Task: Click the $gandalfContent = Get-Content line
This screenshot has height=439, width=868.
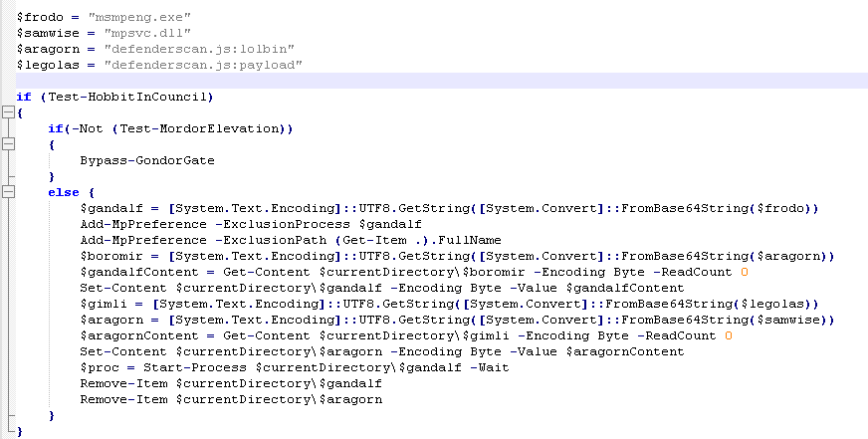Action: coord(414,273)
